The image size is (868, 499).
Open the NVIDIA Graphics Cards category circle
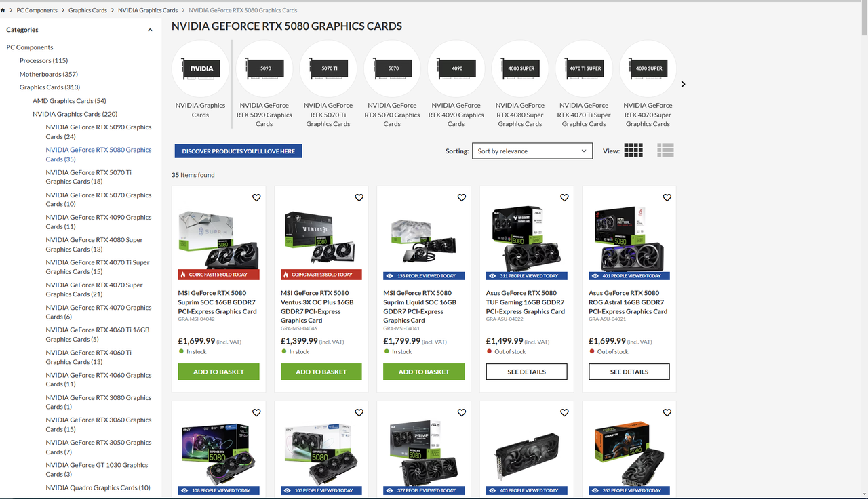(x=200, y=68)
